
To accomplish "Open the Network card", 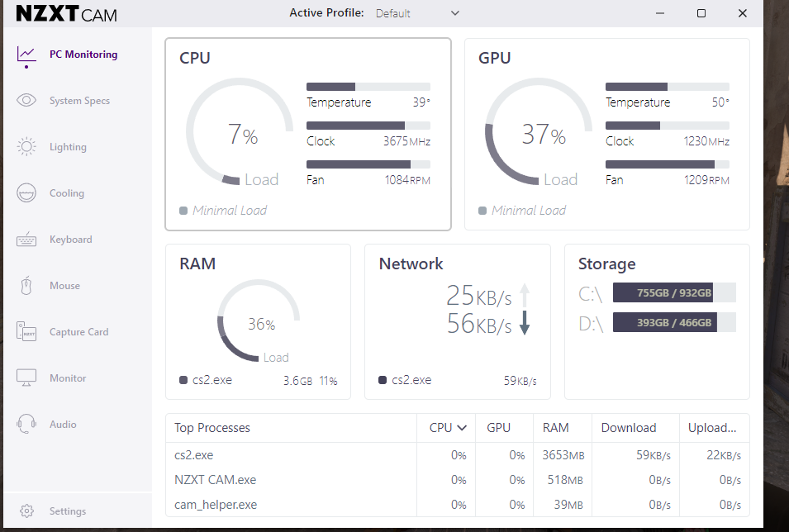I will [x=458, y=321].
